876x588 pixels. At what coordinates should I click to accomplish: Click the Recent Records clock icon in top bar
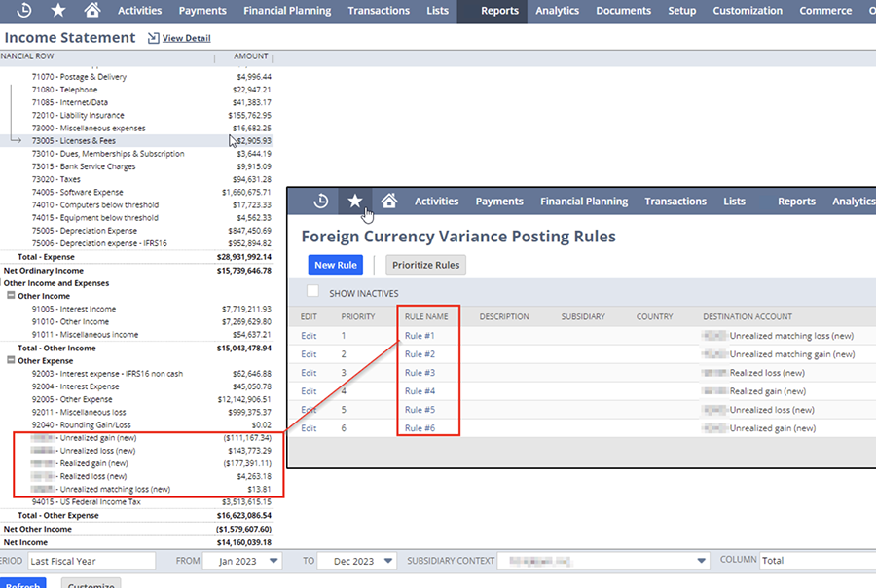(x=24, y=11)
